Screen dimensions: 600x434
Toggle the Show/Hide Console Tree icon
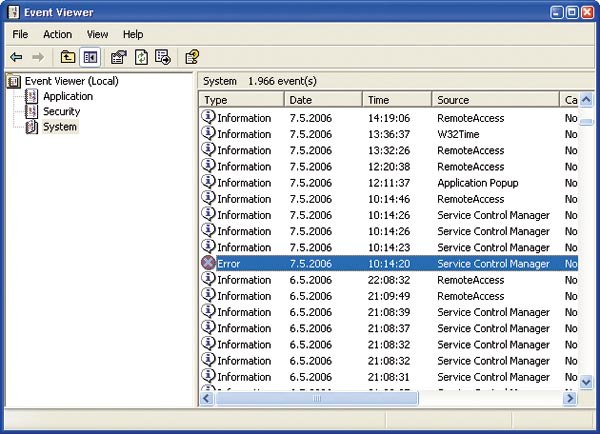pyautogui.click(x=88, y=58)
